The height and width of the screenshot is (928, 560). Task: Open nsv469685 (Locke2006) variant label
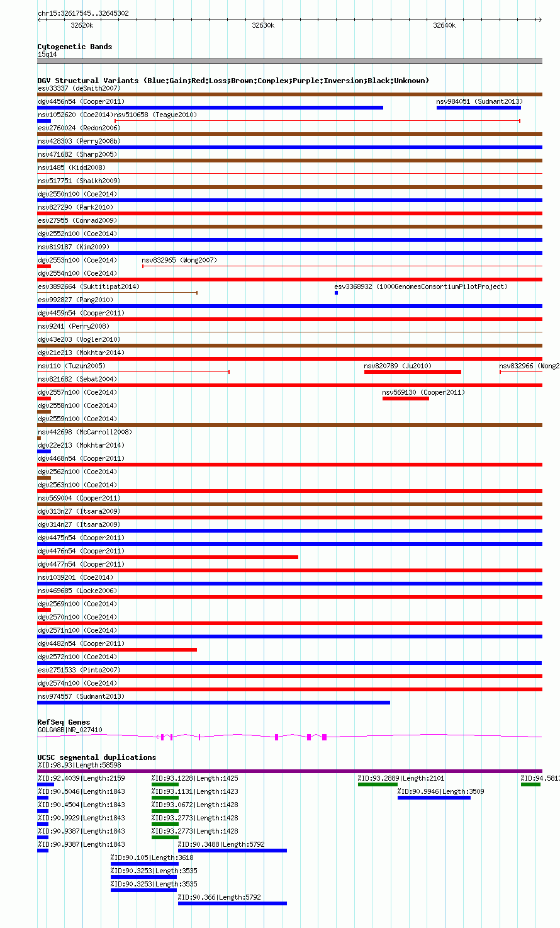click(x=77, y=591)
